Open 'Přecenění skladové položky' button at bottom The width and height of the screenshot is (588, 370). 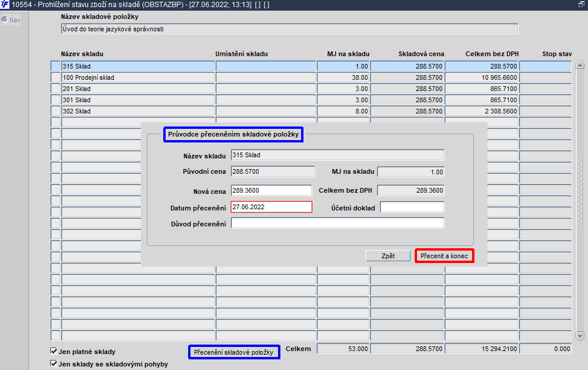tap(234, 352)
